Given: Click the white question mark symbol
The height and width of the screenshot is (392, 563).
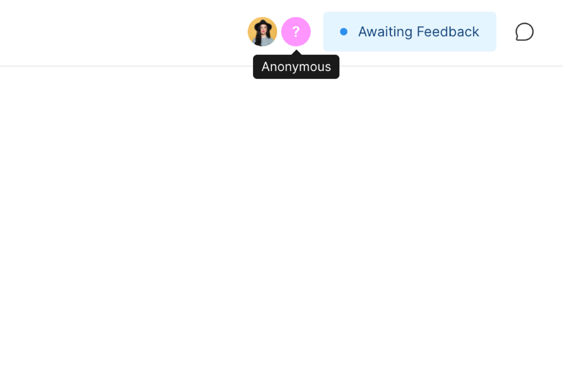Looking at the screenshot, I should tap(296, 32).
